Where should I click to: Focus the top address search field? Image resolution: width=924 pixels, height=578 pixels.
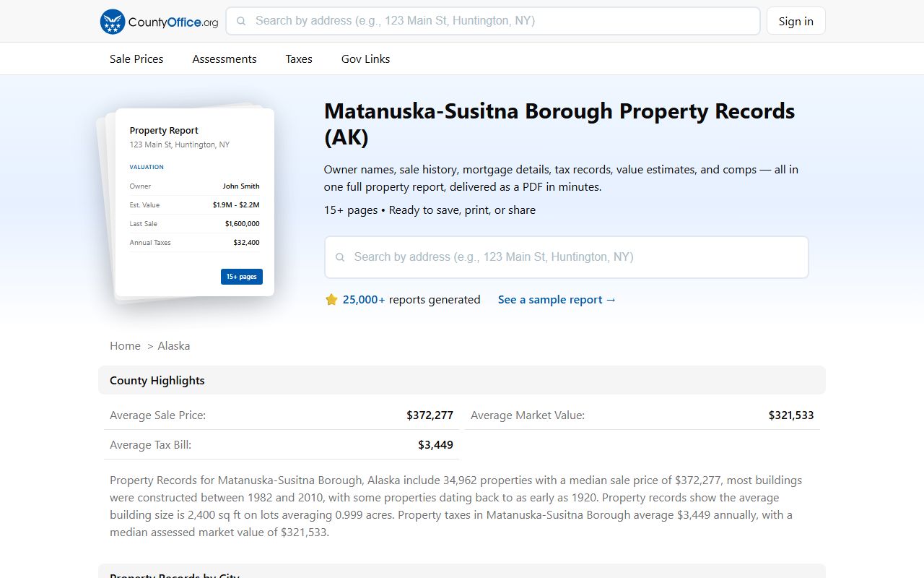[x=493, y=21]
